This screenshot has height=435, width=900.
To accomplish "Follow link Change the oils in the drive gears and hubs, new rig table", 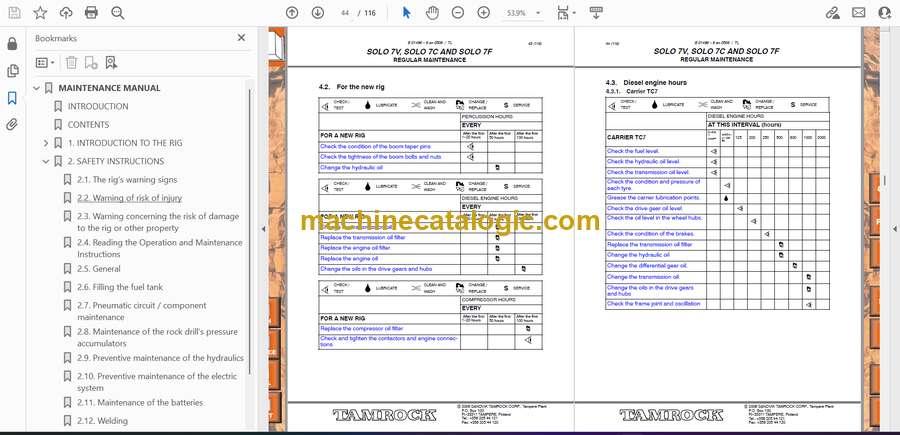I will 376,269.
